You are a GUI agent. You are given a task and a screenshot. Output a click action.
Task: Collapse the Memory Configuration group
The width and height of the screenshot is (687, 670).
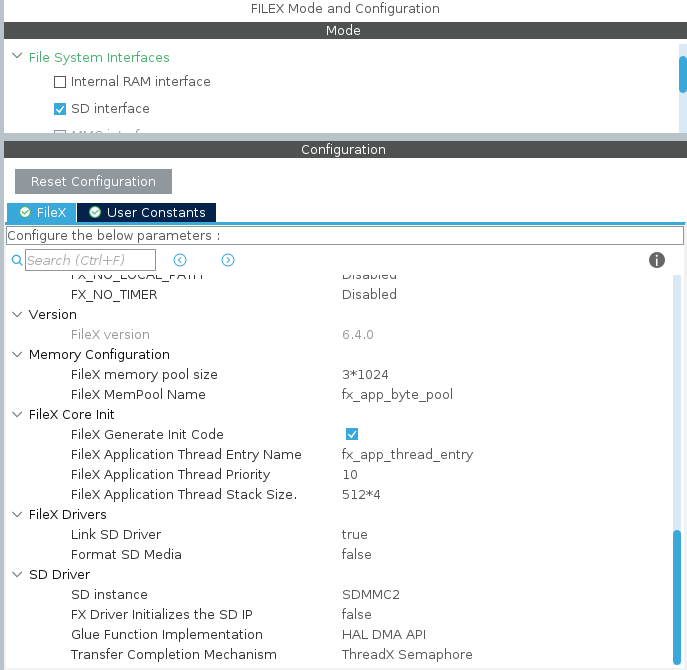tap(17, 354)
